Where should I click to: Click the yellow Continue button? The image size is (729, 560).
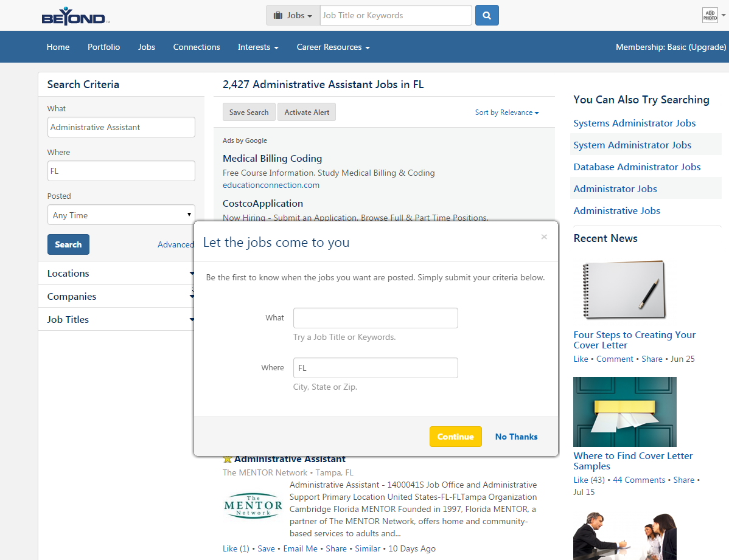point(456,437)
